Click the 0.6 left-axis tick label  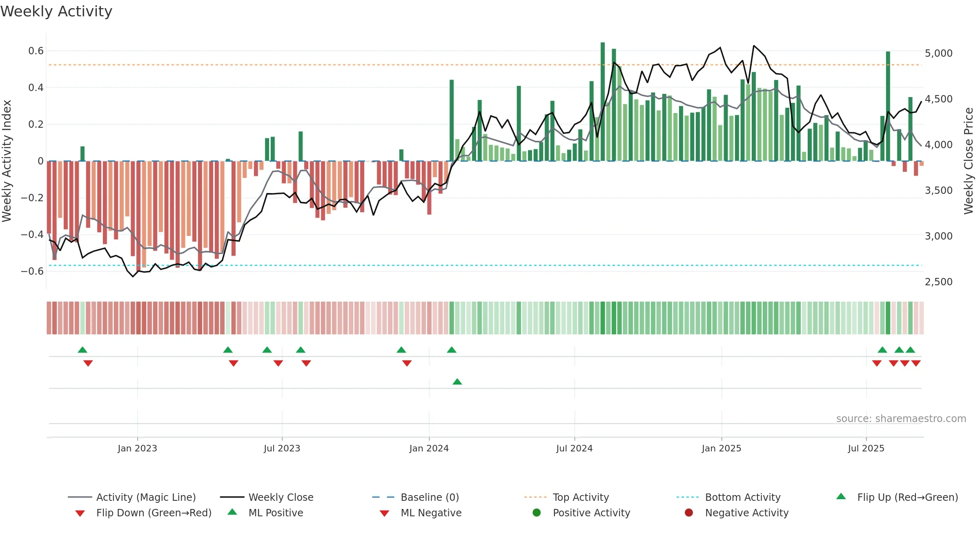pos(36,51)
